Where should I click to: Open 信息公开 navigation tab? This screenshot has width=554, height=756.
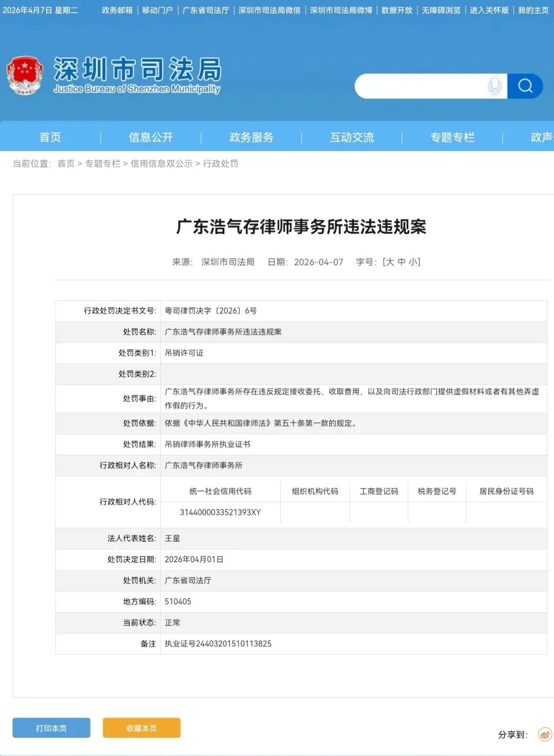(151, 137)
